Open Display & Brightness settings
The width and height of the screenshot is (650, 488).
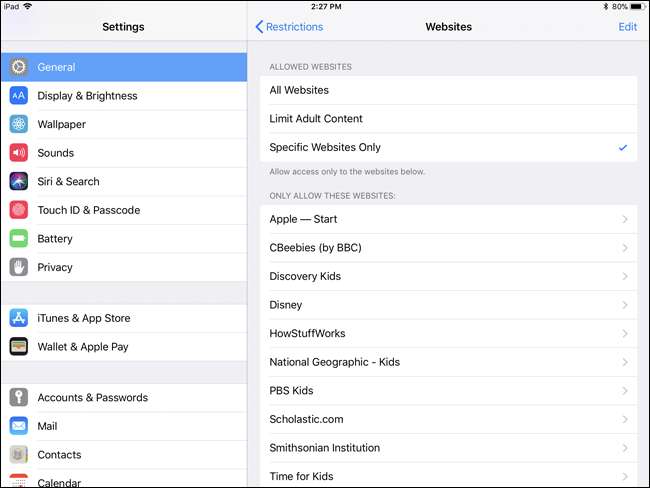click(x=124, y=95)
